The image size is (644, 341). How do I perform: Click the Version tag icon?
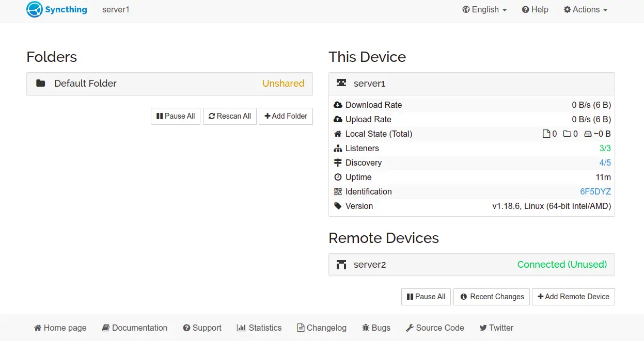click(x=338, y=206)
